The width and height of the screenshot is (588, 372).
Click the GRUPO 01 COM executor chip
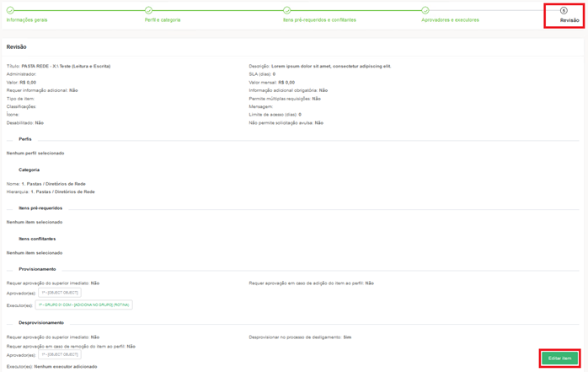pos(83,305)
